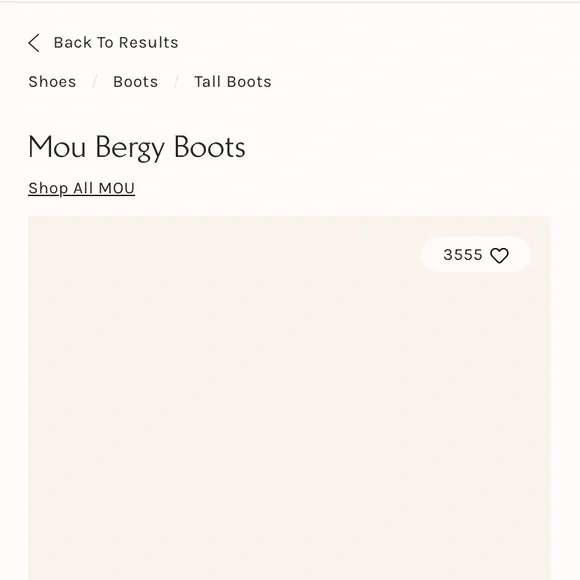Image resolution: width=580 pixels, height=580 pixels.
Task: Add boots to wishlist with heart
Action: (x=499, y=255)
